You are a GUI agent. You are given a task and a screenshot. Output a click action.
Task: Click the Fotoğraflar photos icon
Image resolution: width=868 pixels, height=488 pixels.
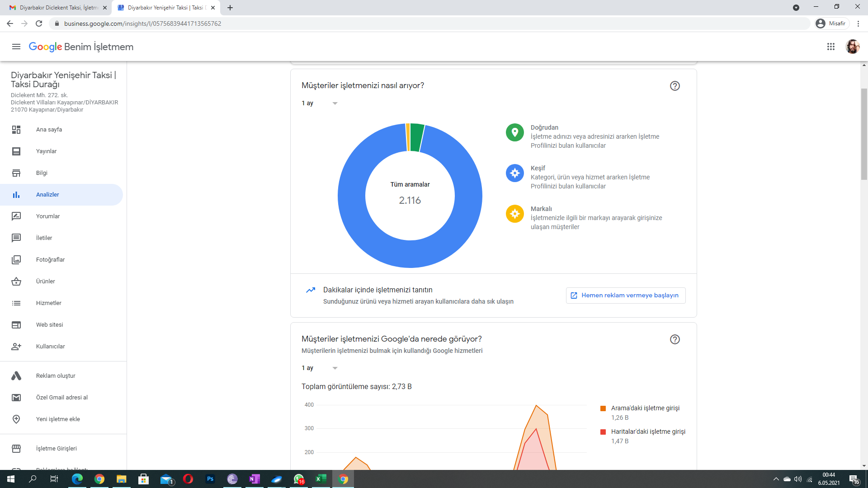tap(16, 260)
